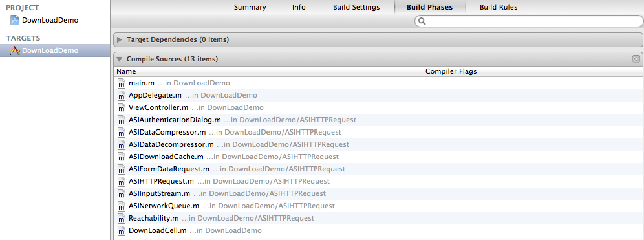This screenshot has height=240, width=644.
Task: Select the DownLoadDemo project in the sidebar
Action: [x=55, y=20]
